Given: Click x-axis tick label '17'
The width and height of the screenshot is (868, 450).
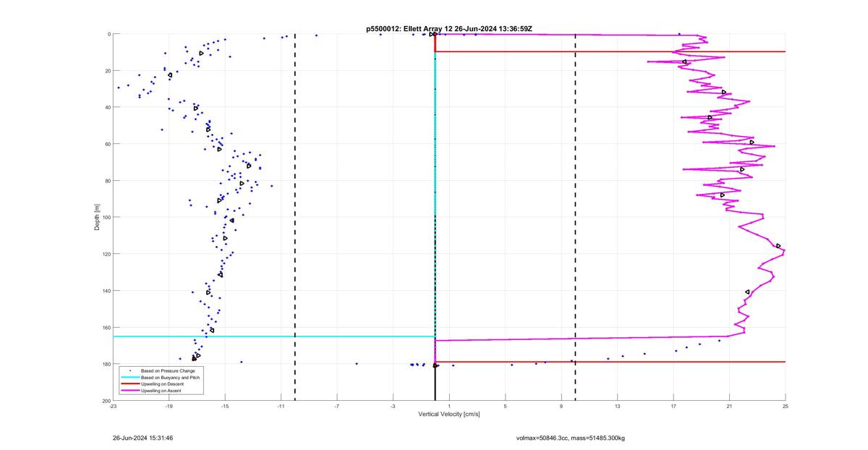Looking at the screenshot, I should click(x=673, y=407).
